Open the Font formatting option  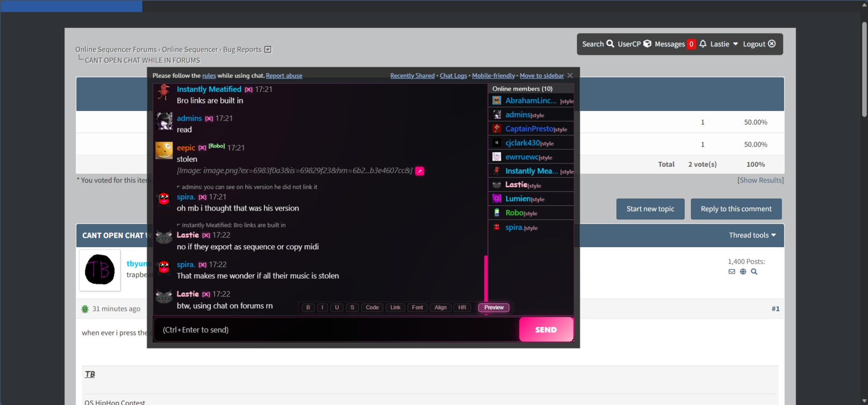417,307
